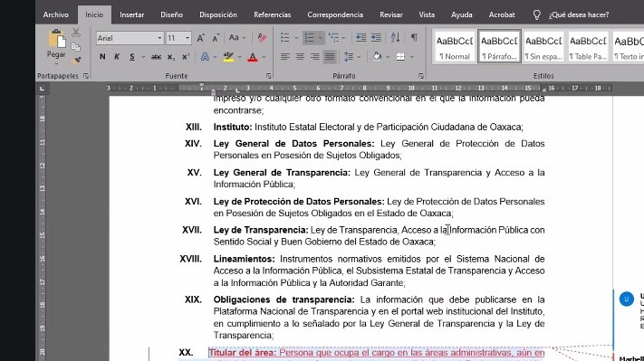This screenshot has width=644, height=361.
Task: Switch to the Referencias tab
Action: pos(273,14)
